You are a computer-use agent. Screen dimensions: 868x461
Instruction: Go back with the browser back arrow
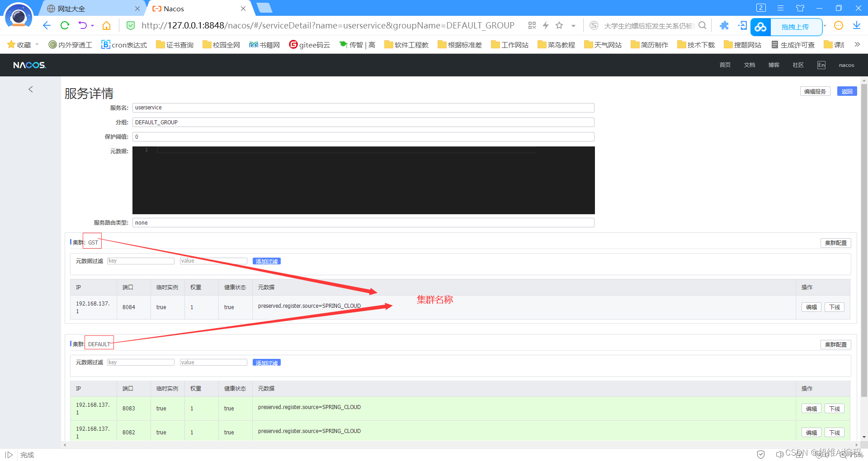coord(47,25)
